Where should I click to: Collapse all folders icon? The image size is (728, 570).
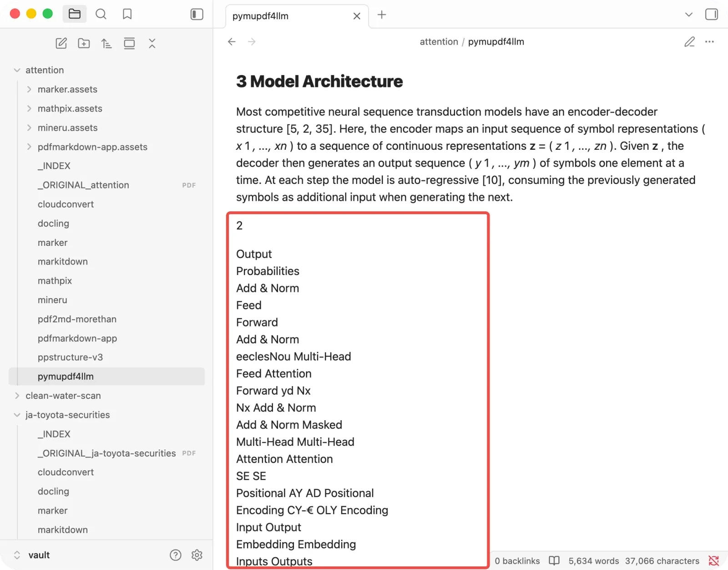click(x=152, y=43)
